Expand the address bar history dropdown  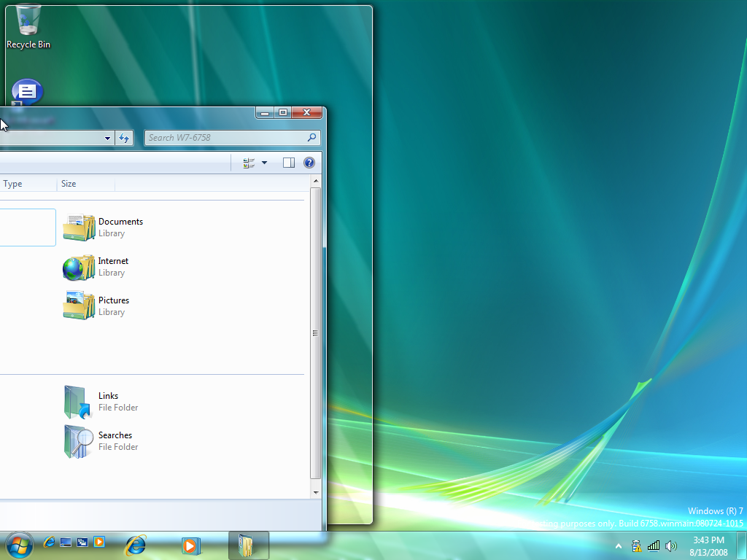click(108, 138)
